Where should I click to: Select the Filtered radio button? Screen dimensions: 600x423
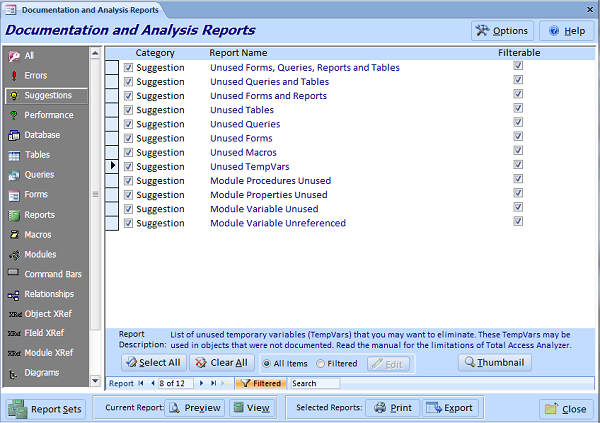(320, 364)
